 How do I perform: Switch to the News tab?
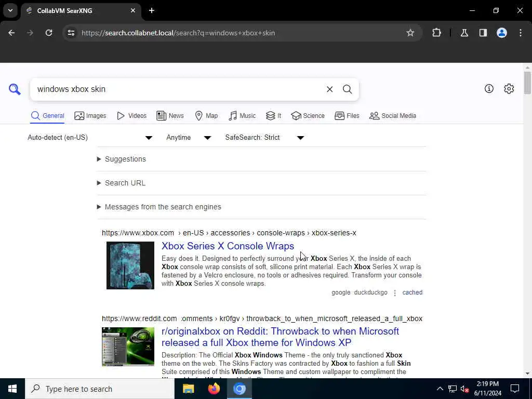click(x=170, y=116)
